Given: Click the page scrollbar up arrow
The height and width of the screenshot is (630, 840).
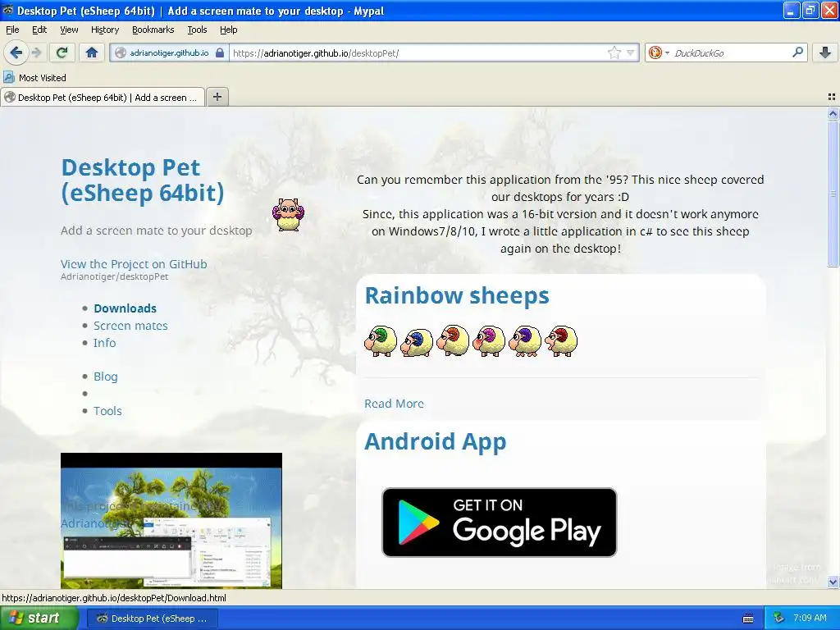Looking at the screenshot, I should pos(833,113).
